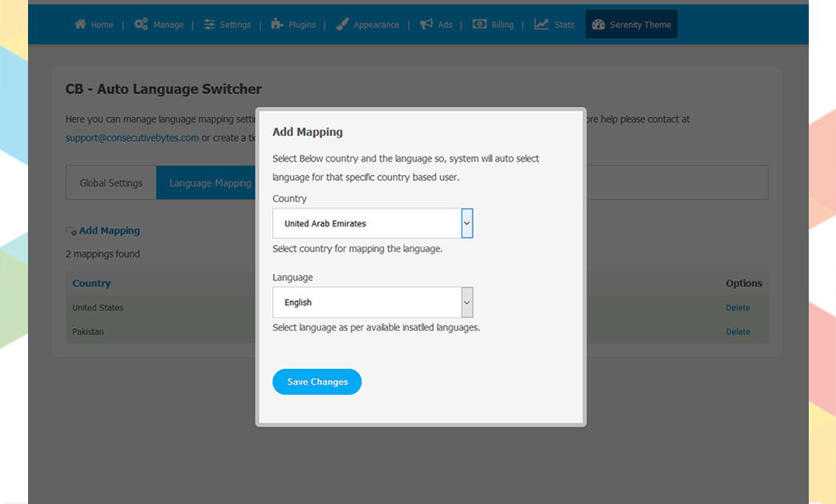This screenshot has height=504, width=836.
Task: Click the Plugins puzzle icon
Action: point(277,24)
